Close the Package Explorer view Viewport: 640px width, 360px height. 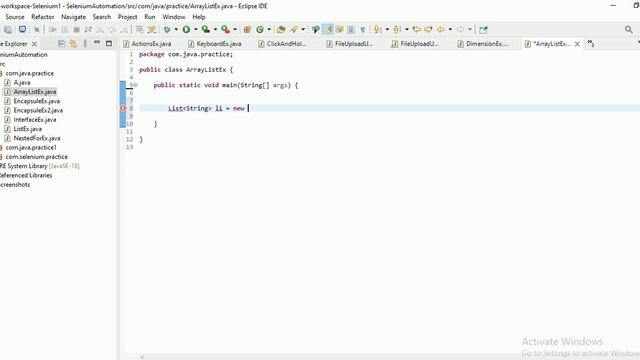click(34, 44)
